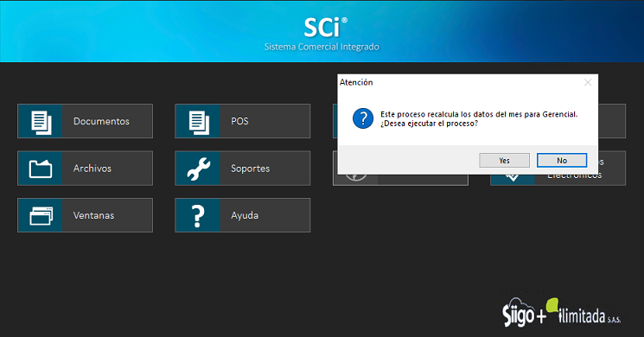644x337 pixels.
Task: Click the Ayuda question mark icon
Action: coord(198,215)
